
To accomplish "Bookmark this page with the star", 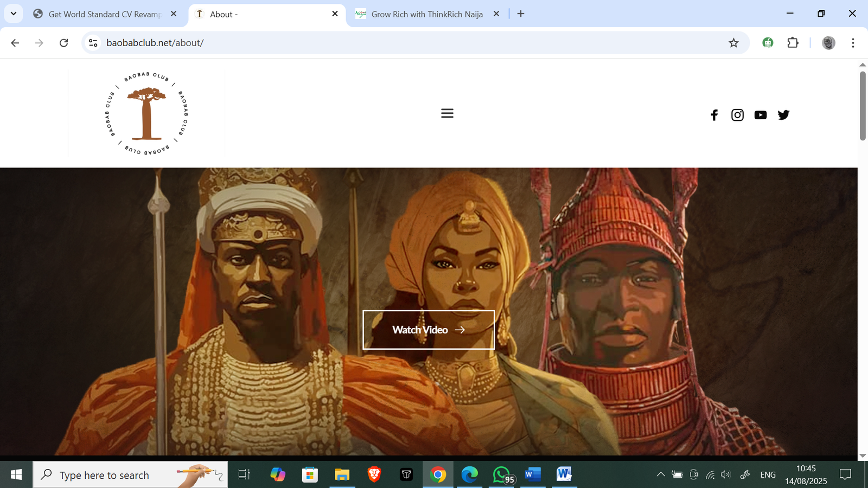I will pos(733,43).
